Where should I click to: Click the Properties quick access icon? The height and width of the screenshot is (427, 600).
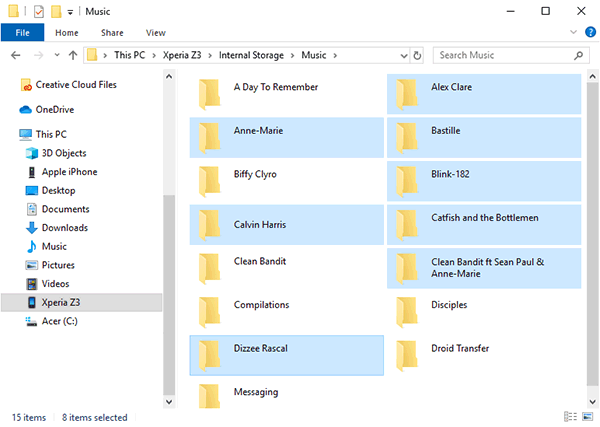[x=39, y=11]
